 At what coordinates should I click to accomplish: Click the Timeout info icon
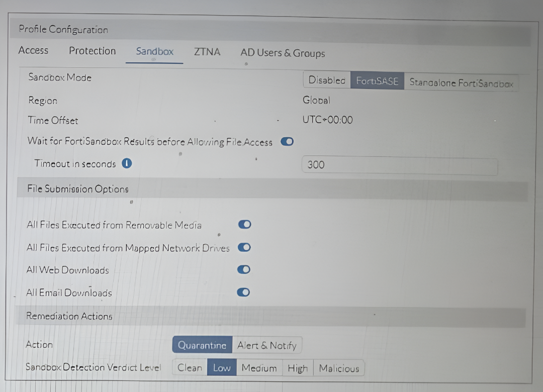(x=127, y=163)
